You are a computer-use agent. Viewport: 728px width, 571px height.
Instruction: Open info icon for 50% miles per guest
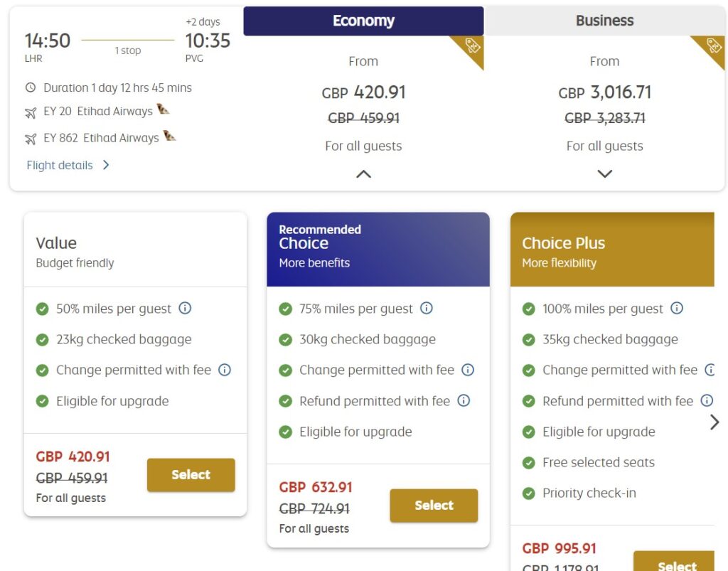185,308
